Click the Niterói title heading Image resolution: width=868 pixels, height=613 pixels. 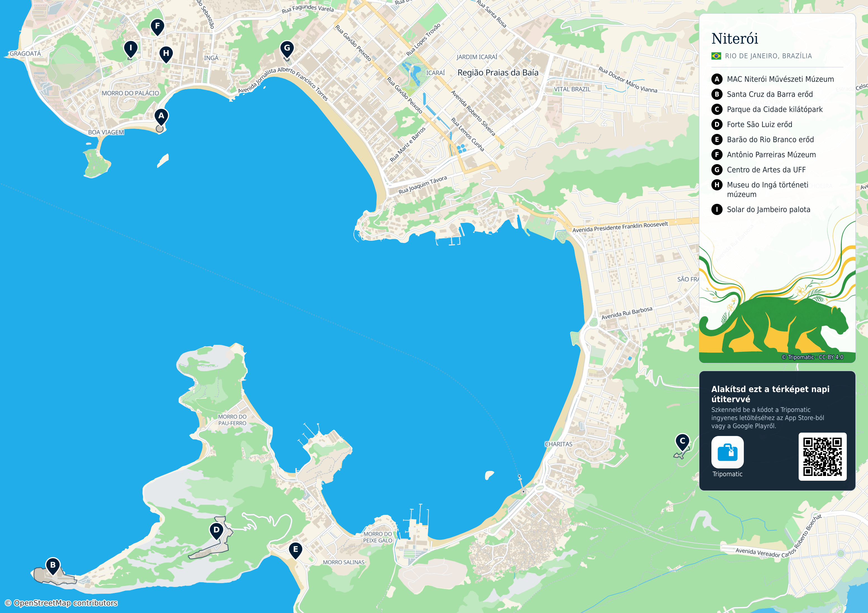tap(735, 39)
